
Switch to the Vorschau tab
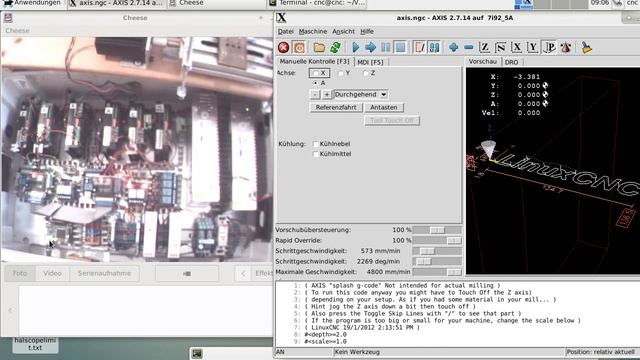[x=482, y=61]
